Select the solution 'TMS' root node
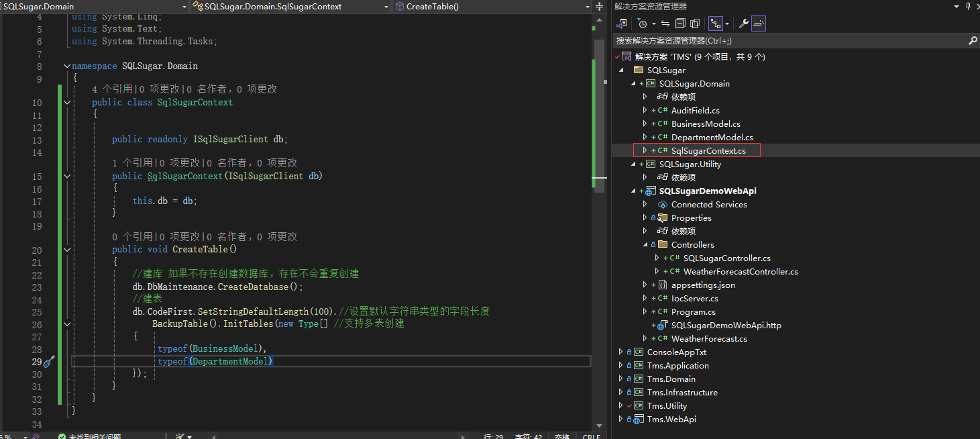This screenshot has width=980, height=439. 700,56
